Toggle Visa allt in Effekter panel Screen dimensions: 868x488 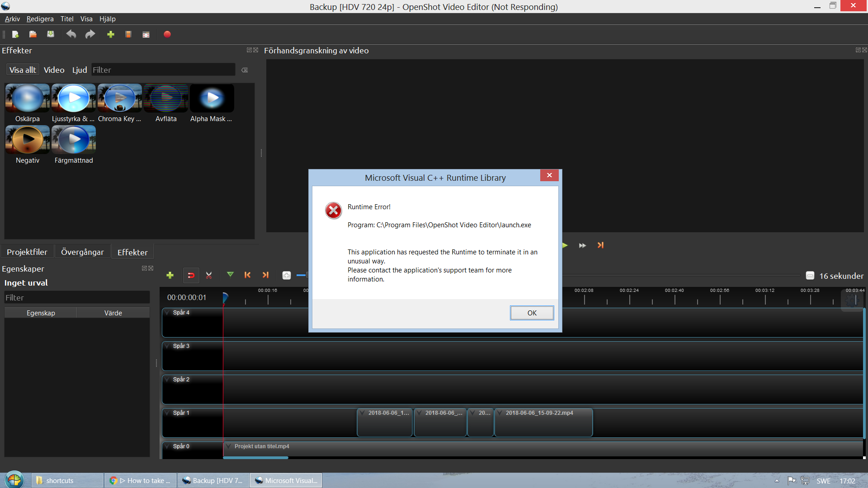coord(22,70)
